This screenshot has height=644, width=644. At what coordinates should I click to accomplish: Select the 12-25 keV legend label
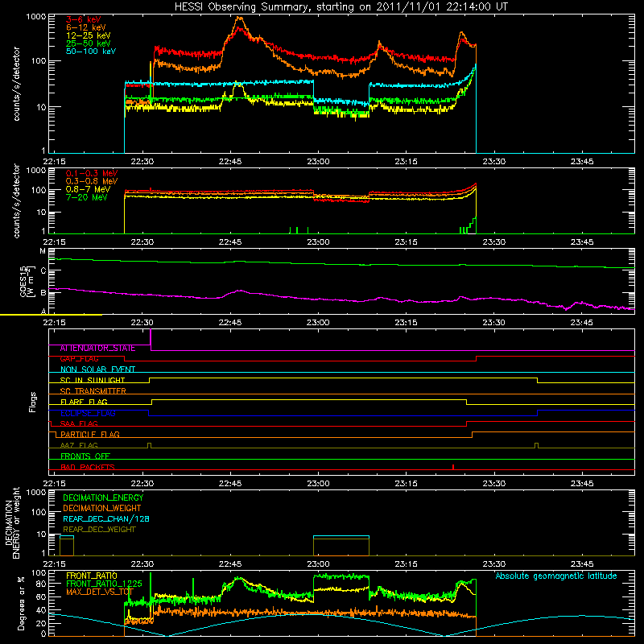coord(89,35)
